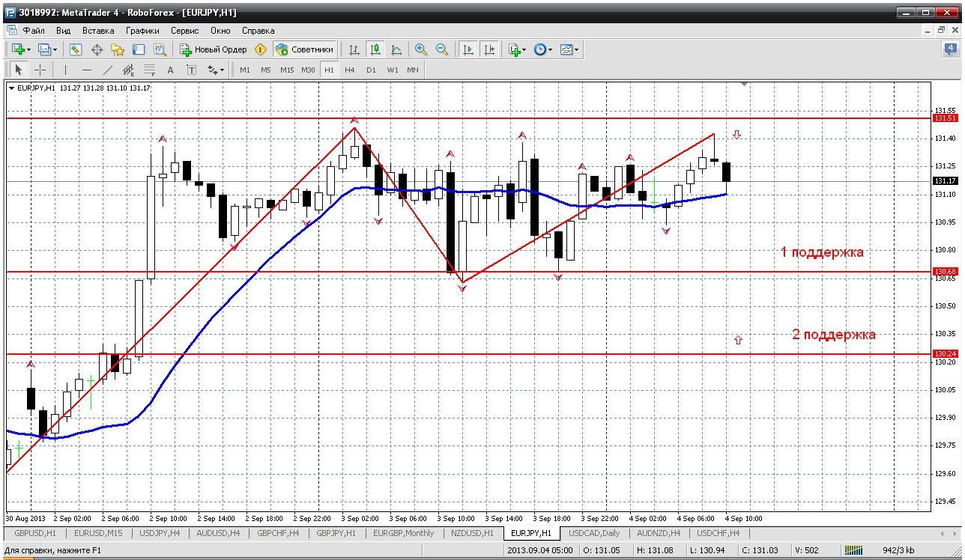This screenshot has width=965, height=560.
Task: Show the Market Watch window icon
Action: click(x=76, y=49)
